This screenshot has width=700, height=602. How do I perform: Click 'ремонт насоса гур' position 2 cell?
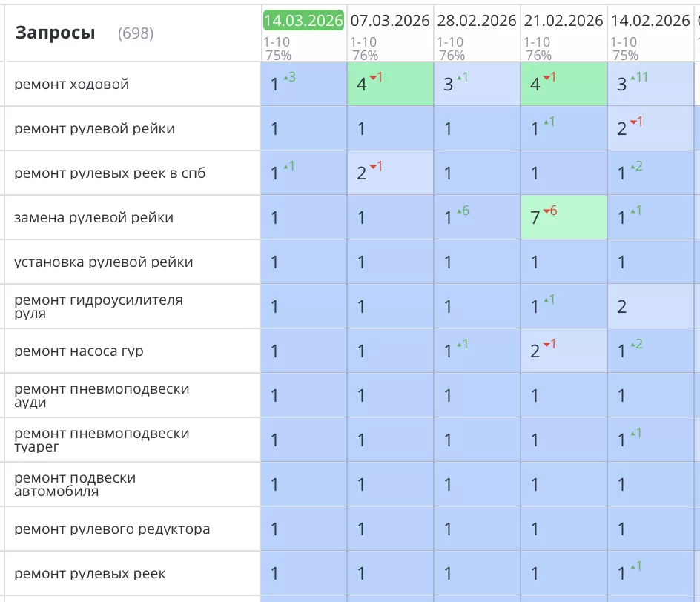(x=564, y=351)
